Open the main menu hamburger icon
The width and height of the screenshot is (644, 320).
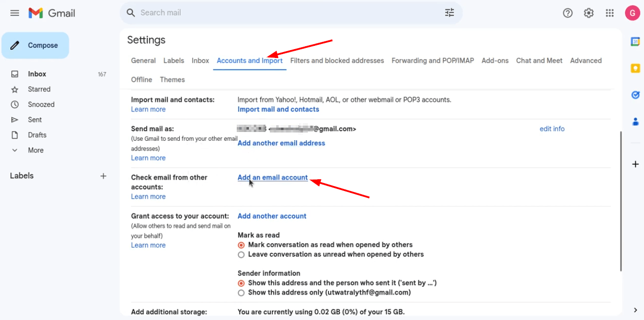coord(15,13)
